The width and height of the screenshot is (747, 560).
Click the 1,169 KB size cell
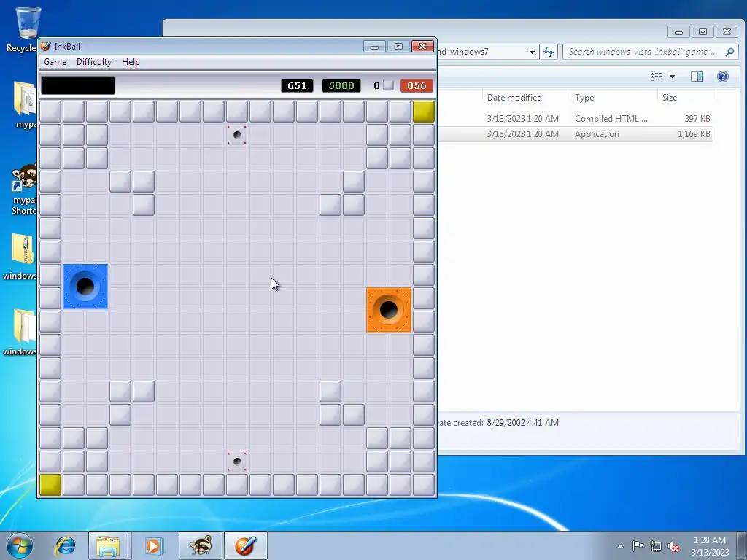click(x=694, y=134)
